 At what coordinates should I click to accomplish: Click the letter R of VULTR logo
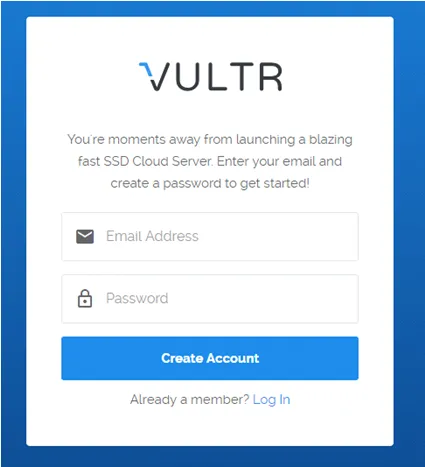click(271, 77)
